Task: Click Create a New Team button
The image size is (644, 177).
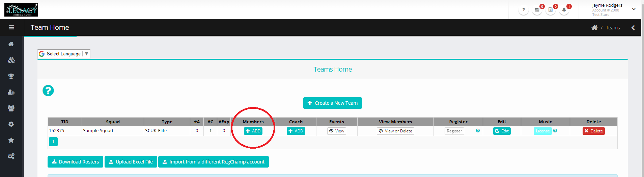Action: pos(333,103)
